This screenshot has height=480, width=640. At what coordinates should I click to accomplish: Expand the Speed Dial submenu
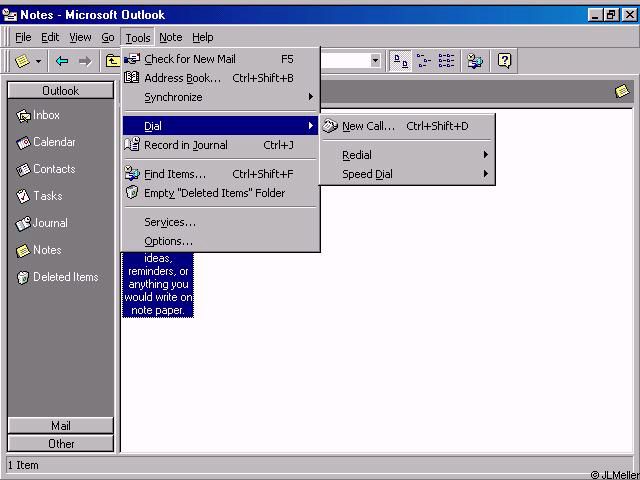pos(407,174)
